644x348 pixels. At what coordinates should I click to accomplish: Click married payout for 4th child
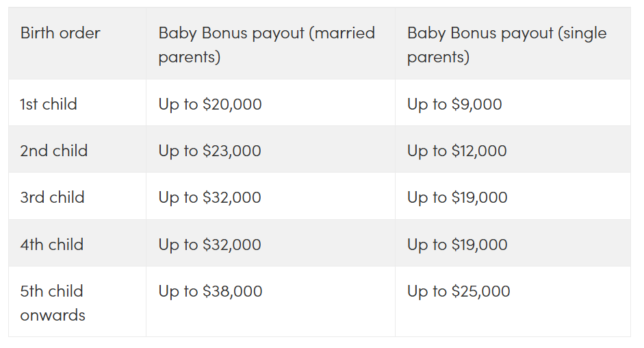click(x=209, y=245)
